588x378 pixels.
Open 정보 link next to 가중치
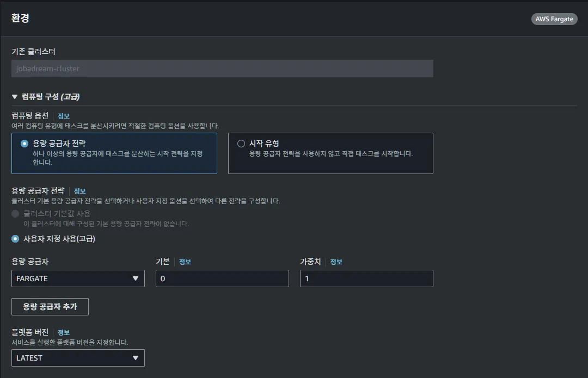pos(336,262)
